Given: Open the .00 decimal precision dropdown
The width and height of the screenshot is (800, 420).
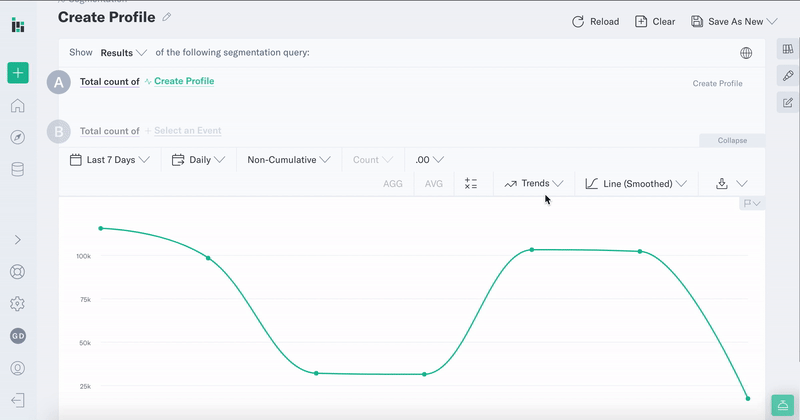Looking at the screenshot, I should pyautogui.click(x=429, y=160).
